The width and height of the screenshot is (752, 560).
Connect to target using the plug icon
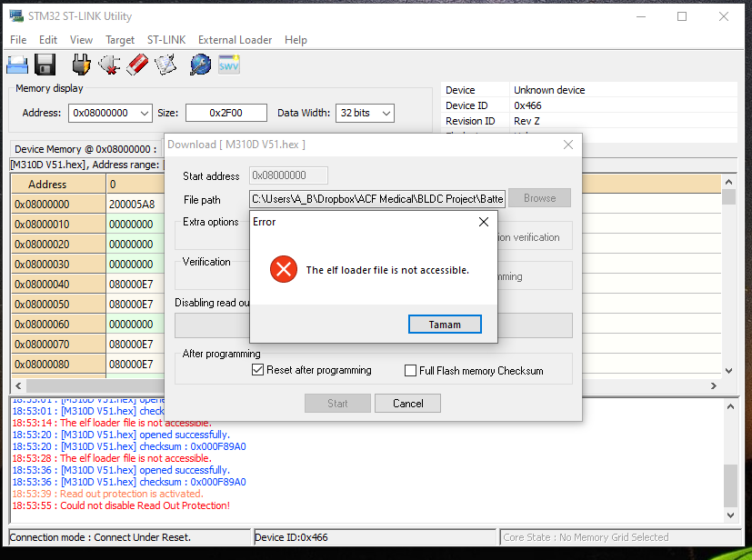81,65
